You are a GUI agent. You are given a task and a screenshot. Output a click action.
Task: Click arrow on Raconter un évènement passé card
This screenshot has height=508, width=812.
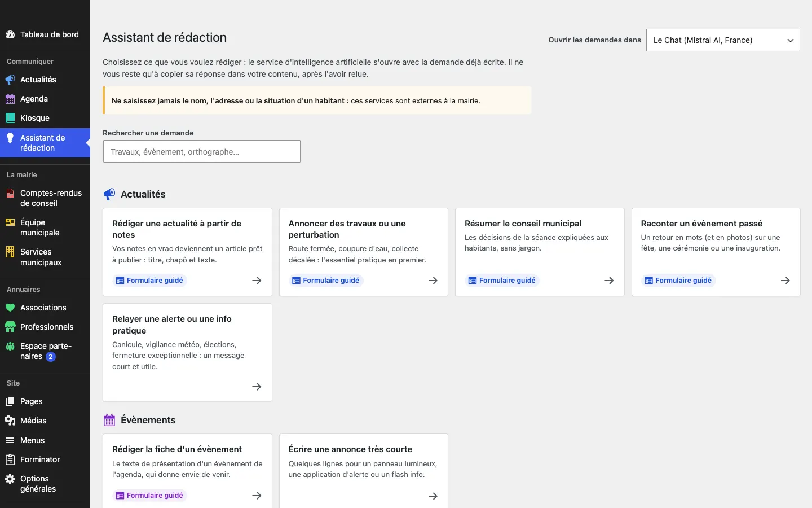click(785, 281)
